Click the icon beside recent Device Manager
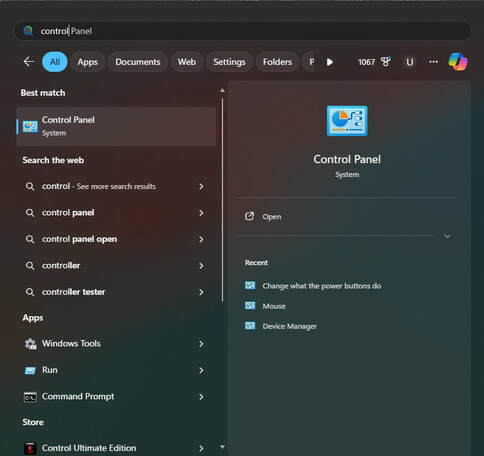Image resolution: width=484 pixels, height=456 pixels. (250, 326)
